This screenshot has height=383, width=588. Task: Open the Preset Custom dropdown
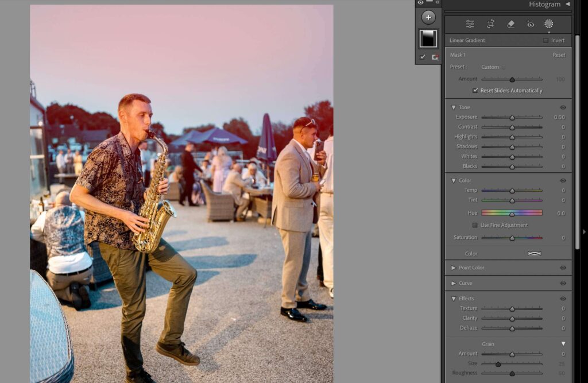492,67
